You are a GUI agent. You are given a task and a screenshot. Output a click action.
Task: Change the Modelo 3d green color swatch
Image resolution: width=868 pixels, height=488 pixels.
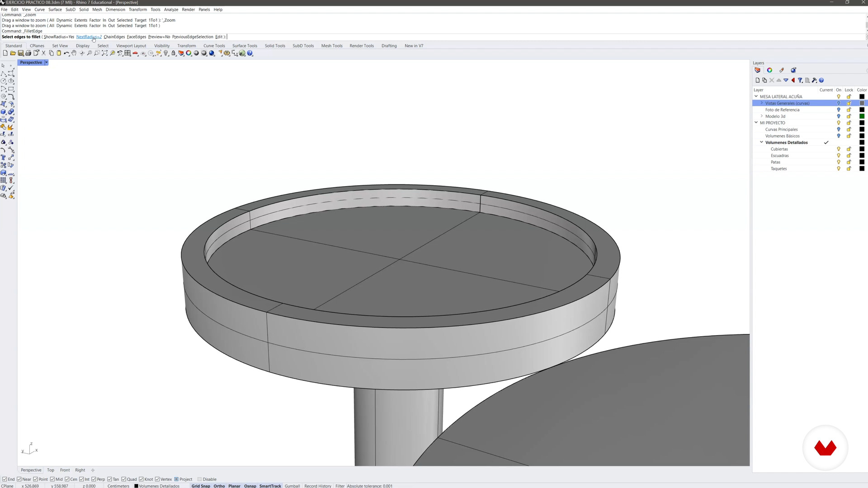tap(862, 116)
